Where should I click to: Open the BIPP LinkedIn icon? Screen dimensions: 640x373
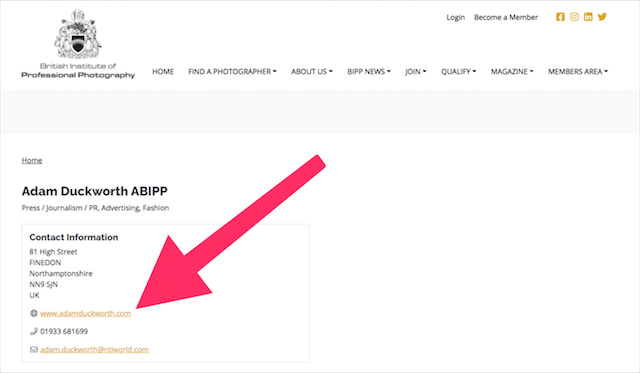pos(588,17)
